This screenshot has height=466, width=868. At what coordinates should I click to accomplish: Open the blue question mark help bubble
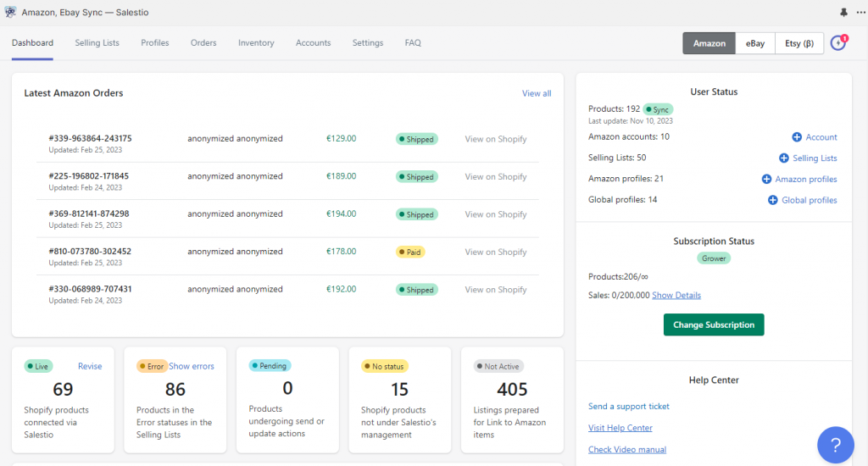(835, 445)
